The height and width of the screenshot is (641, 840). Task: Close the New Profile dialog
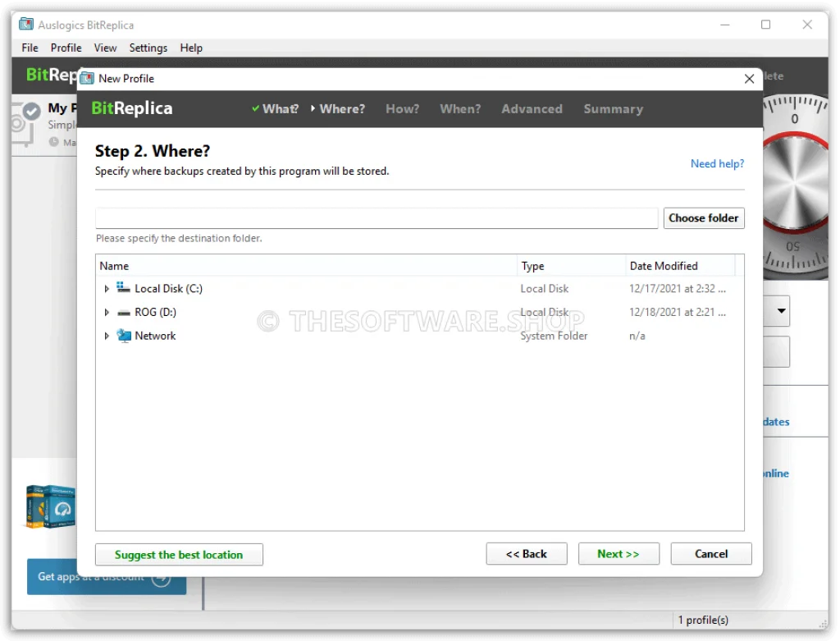(749, 79)
